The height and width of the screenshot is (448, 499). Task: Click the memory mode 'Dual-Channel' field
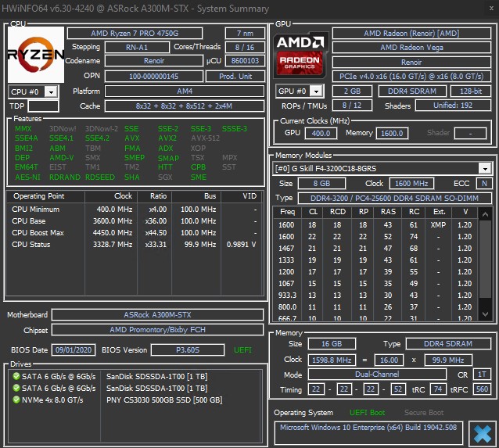(x=377, y=375)
